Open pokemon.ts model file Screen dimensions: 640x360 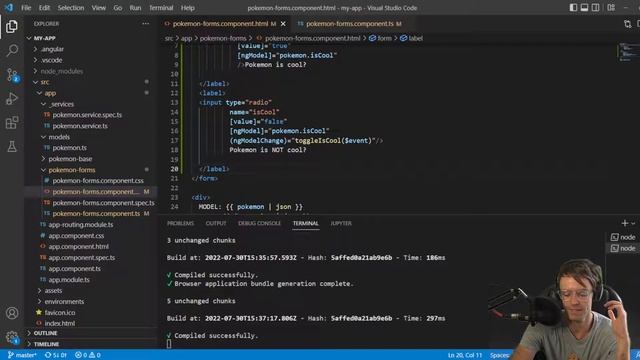coord(69,148)
